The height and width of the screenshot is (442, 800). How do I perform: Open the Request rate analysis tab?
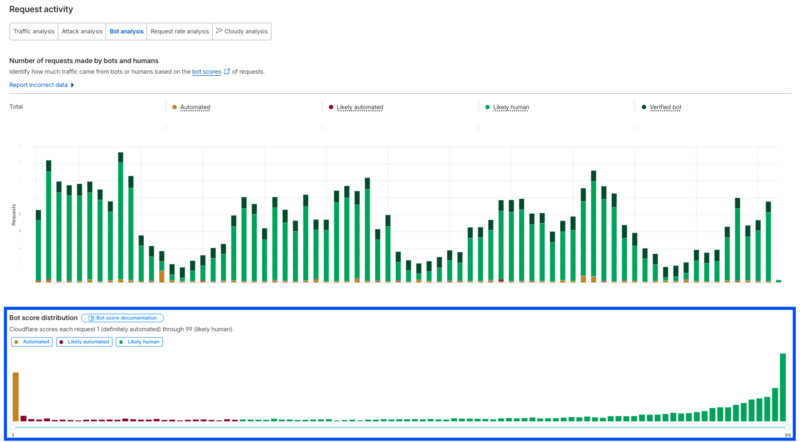coord(180,31)
